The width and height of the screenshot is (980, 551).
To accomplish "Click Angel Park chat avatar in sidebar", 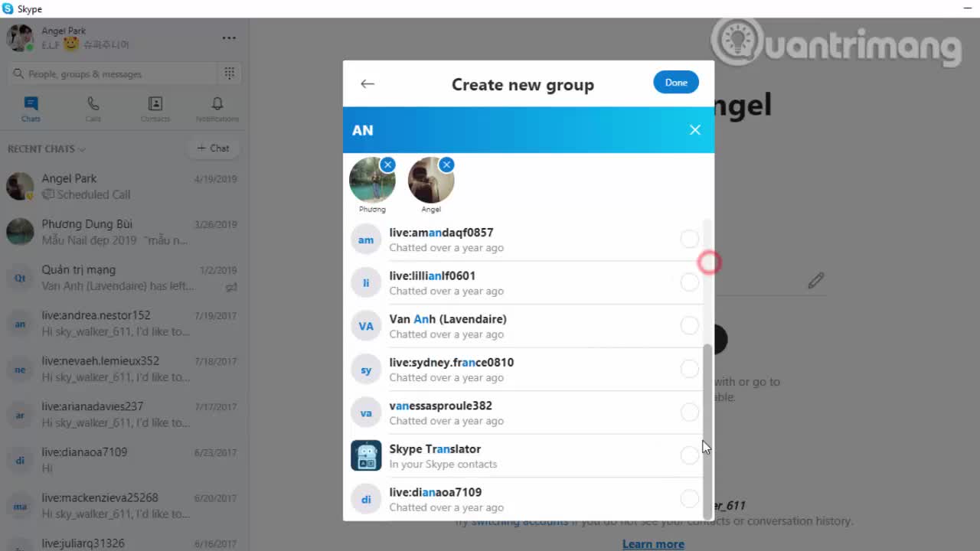I will pos(20,186).
